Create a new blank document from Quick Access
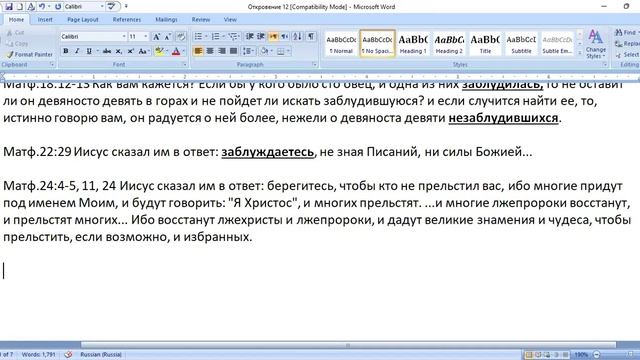The height and width of the screenshot is (360, 640). [x=20, y=7]
